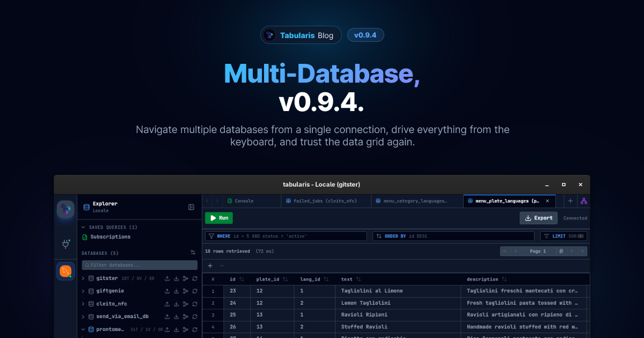The width and height of the screenshot is (644, 338).
Task: Click the fork connection icon beside giftgenie
Action: click(x=185, y=290)
